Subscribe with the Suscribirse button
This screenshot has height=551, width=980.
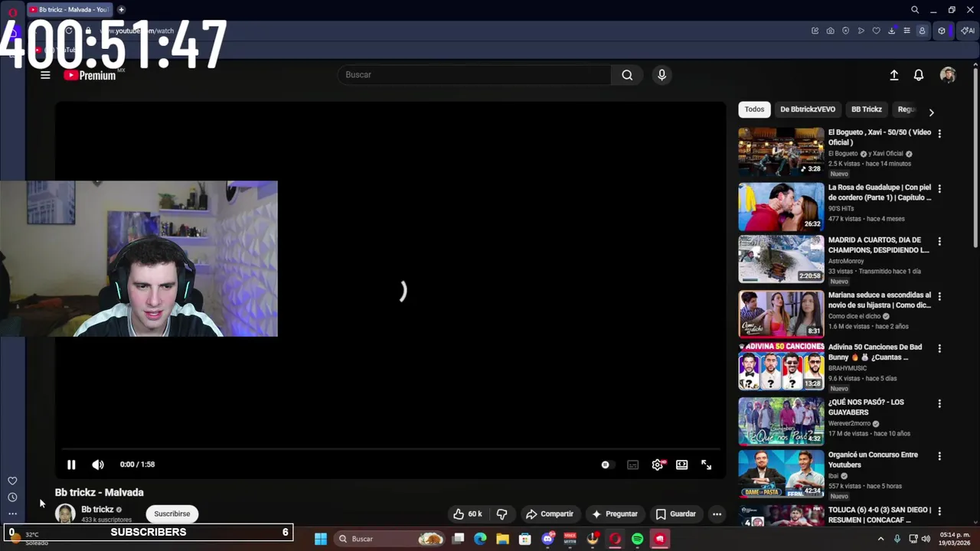[172, 514]
